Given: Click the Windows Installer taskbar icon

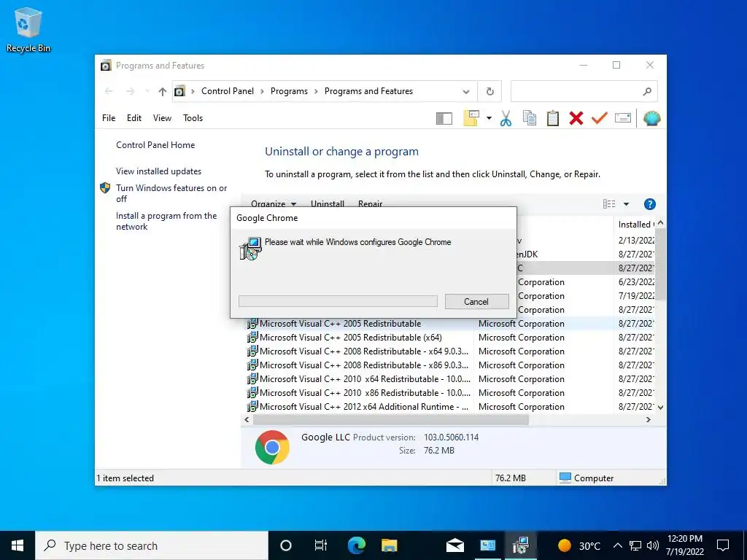Looking at the screenshot, I should [520, 545].
